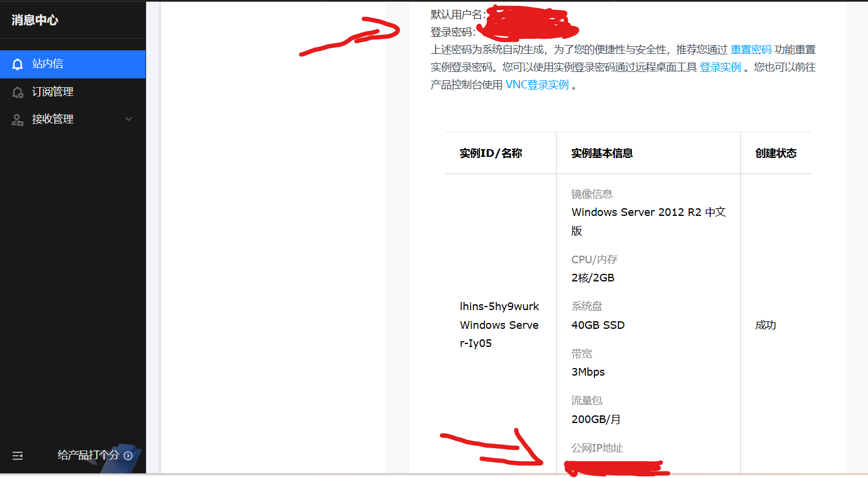Click the 实例ID/名称 column header
Image resolution: width=868 pixels, height=478 pixels.
(491, 153)
